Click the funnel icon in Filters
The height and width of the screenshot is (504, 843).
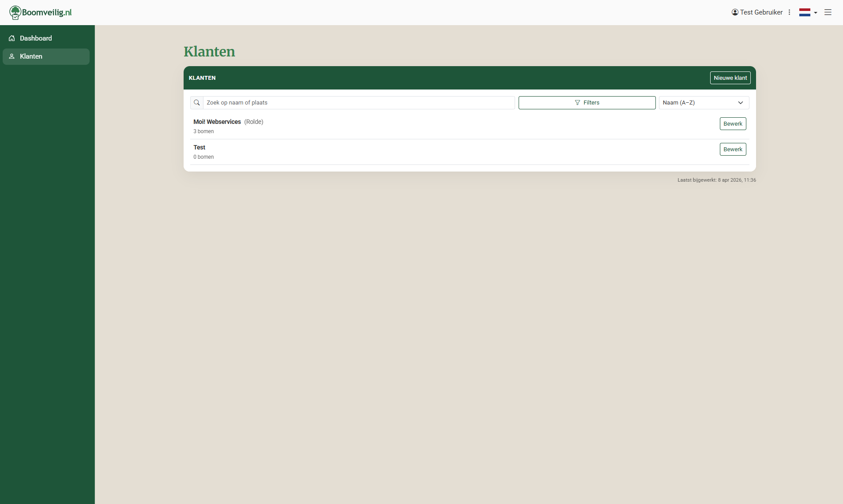(x=577, y=103)
